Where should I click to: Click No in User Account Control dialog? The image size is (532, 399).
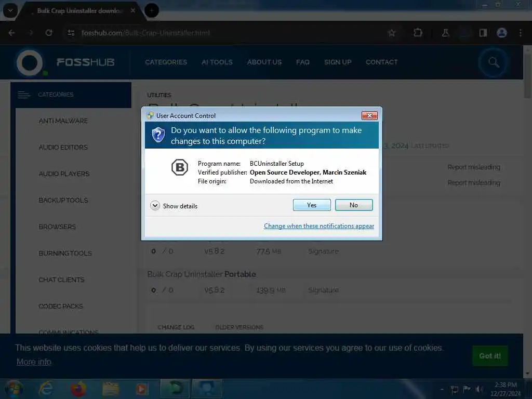tap(353, 205)
